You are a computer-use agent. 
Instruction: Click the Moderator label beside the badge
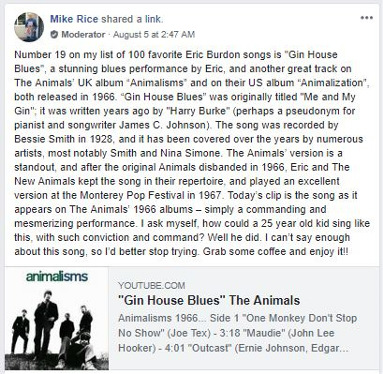pyautogui.click(x=83, y=34)
